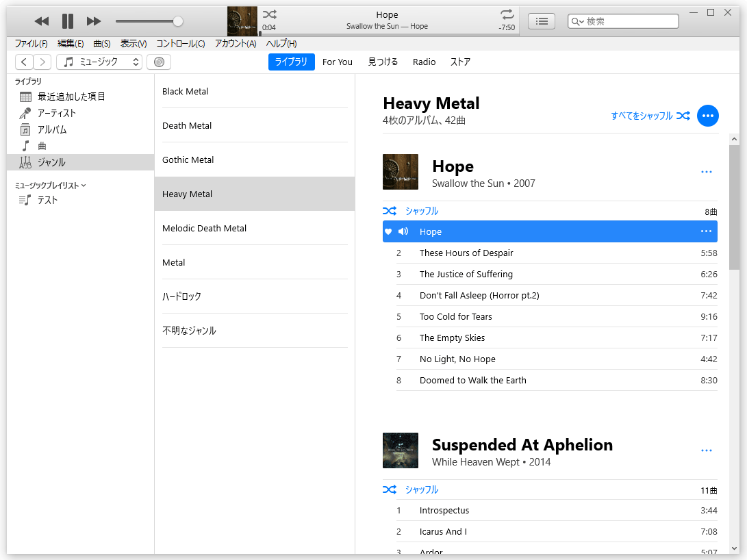Click the rewind previous track button

42,21
